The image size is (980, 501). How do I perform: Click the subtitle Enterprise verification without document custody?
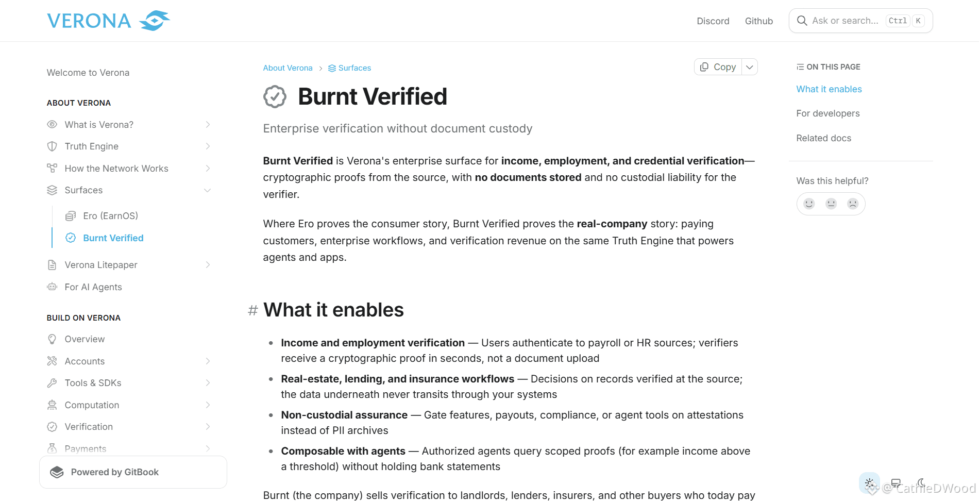[398, 128]
